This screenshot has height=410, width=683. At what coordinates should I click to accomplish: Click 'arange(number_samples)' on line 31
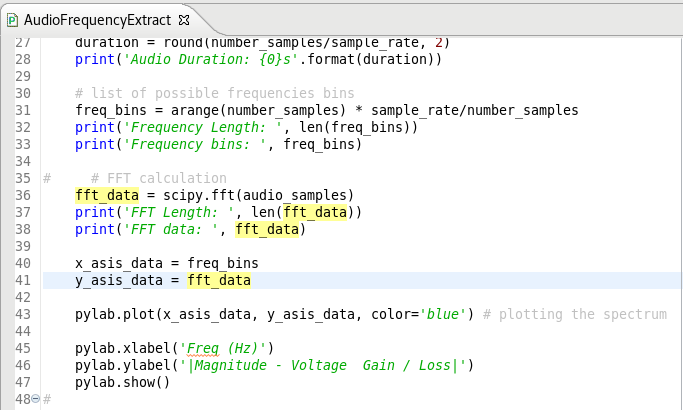258,110
